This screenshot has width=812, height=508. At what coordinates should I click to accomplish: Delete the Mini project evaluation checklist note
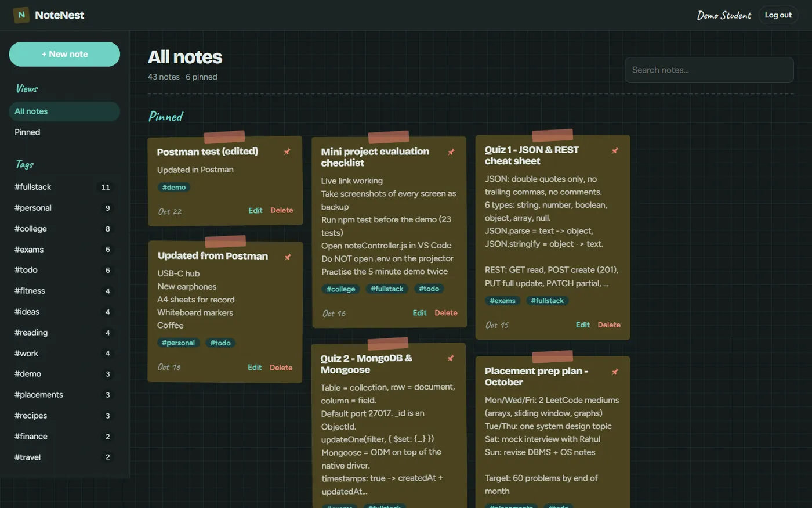[446, 313]
